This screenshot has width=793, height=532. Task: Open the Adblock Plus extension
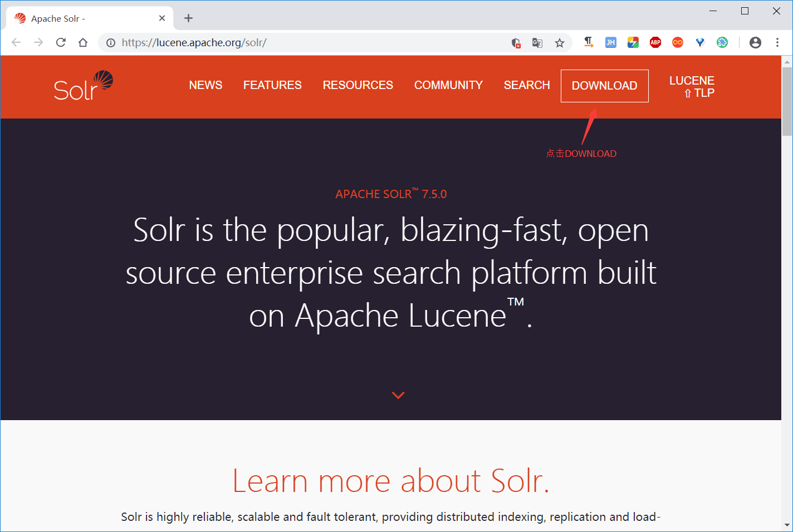(655, 42)
